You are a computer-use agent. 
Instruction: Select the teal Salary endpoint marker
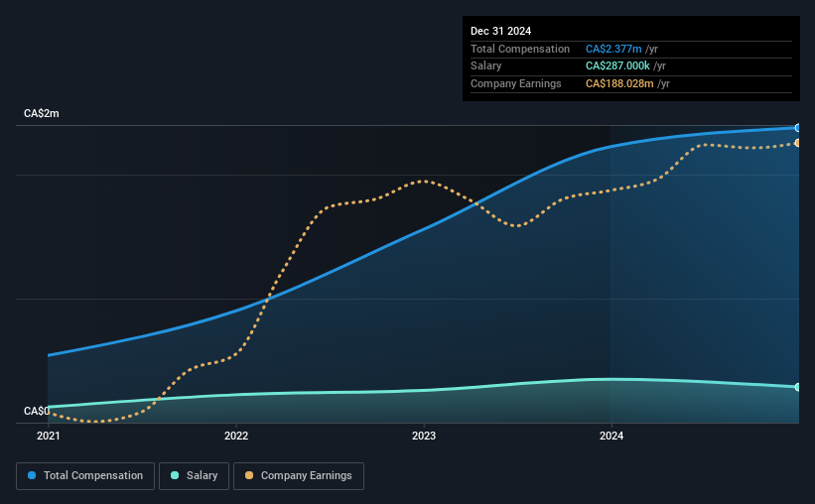pos(798,387)
